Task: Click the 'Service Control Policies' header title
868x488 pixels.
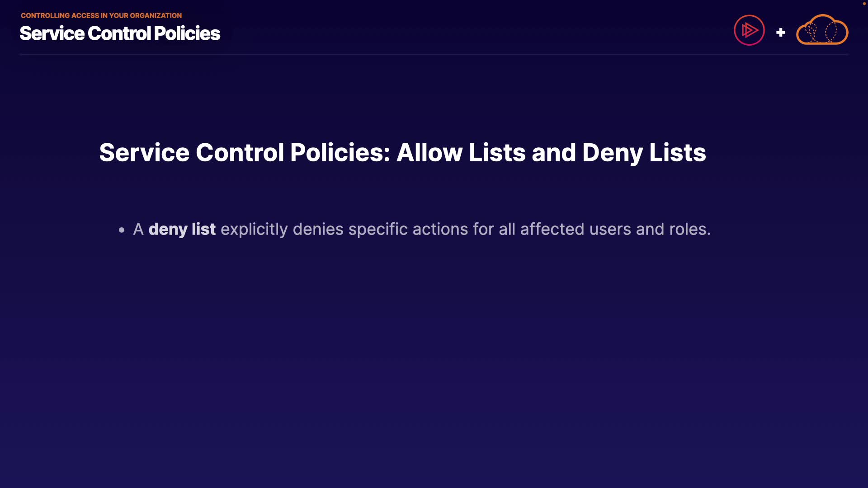Action: (x=120, y=33)
